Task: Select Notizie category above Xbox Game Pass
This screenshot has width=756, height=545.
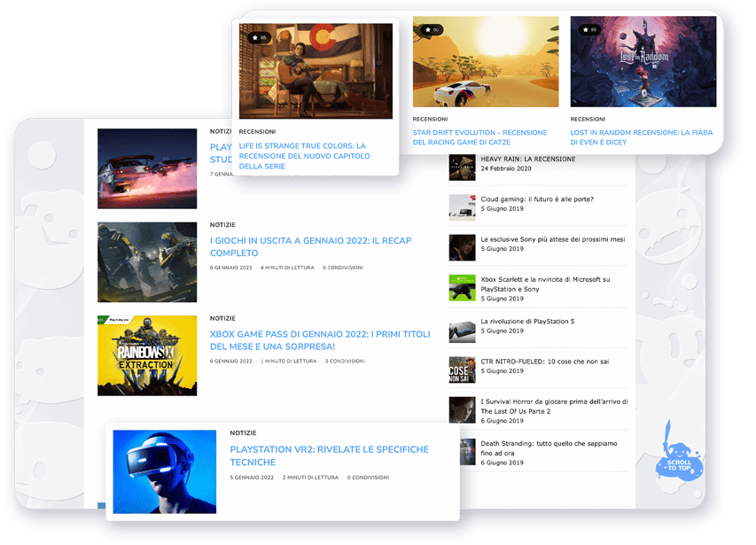Action: (x=222, y=318)
